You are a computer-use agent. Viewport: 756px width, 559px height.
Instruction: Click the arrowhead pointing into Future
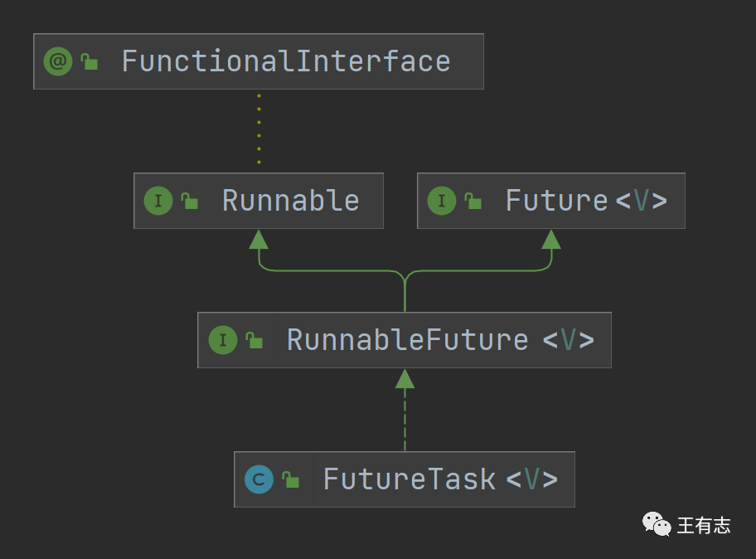tap(551, 239)
